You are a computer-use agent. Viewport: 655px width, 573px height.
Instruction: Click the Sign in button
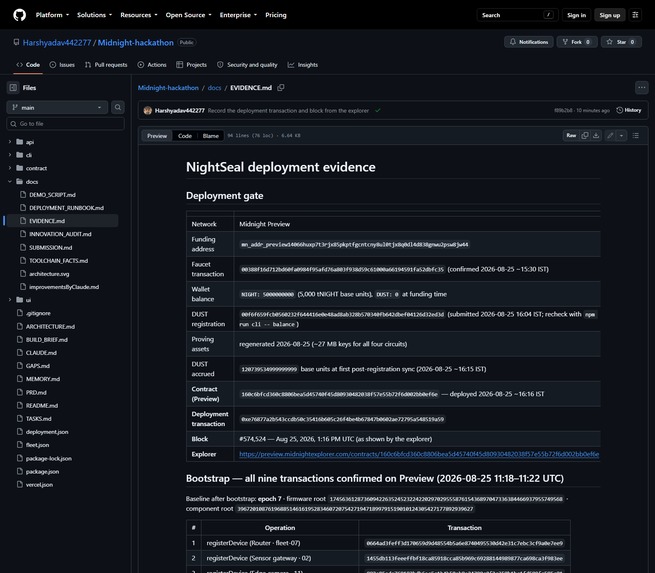click(x=576, y=15)
